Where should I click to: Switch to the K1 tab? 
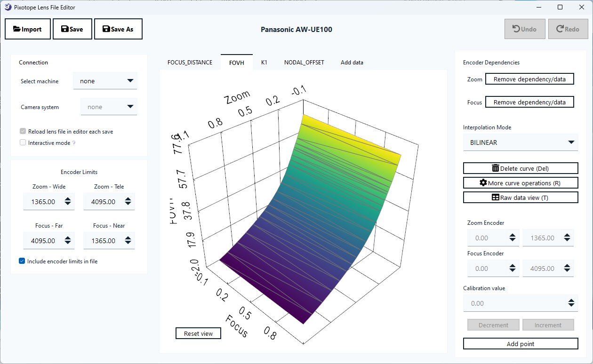point(264,63)
